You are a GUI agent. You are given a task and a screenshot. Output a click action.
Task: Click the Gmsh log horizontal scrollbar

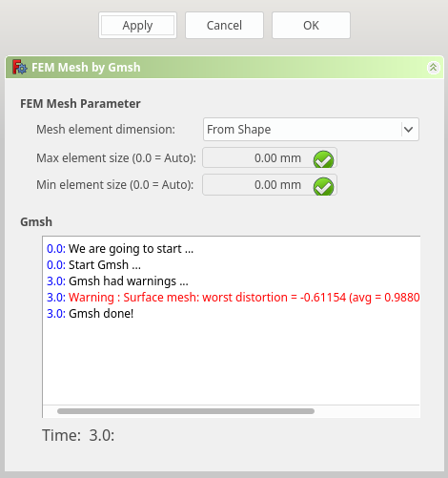click(x=186, y=411)
